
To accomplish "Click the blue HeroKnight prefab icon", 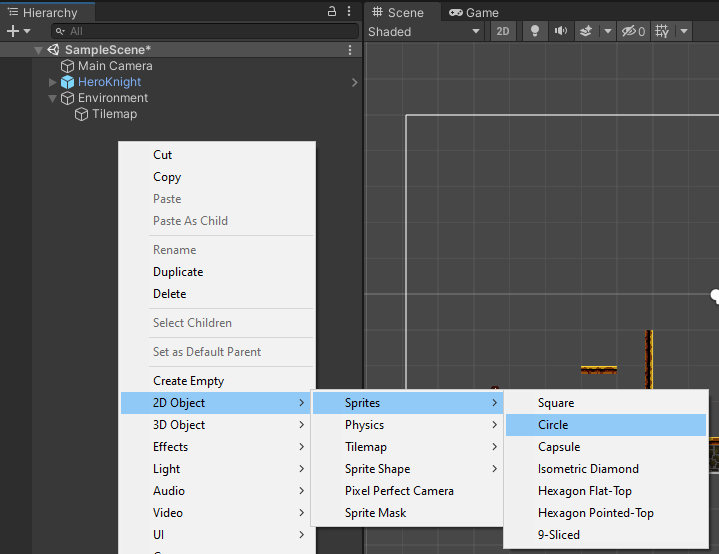I will point(67,82).
